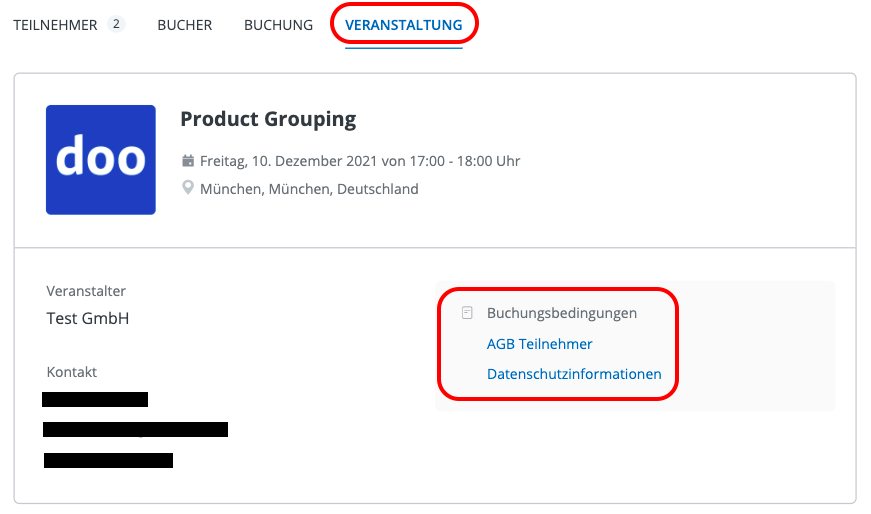The height and width of the screenshot is (514, 871).
Task: Click the event date and time text
Action: click(x=360, y=161)
